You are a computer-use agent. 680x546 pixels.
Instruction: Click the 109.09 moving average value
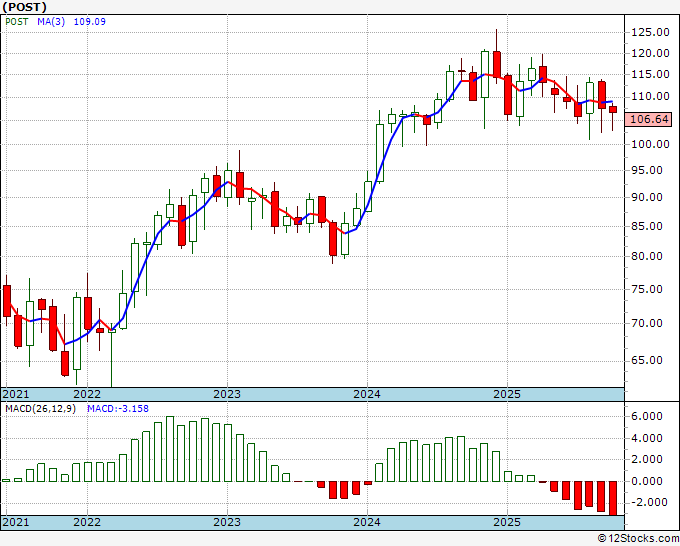[x=89, y=22]
